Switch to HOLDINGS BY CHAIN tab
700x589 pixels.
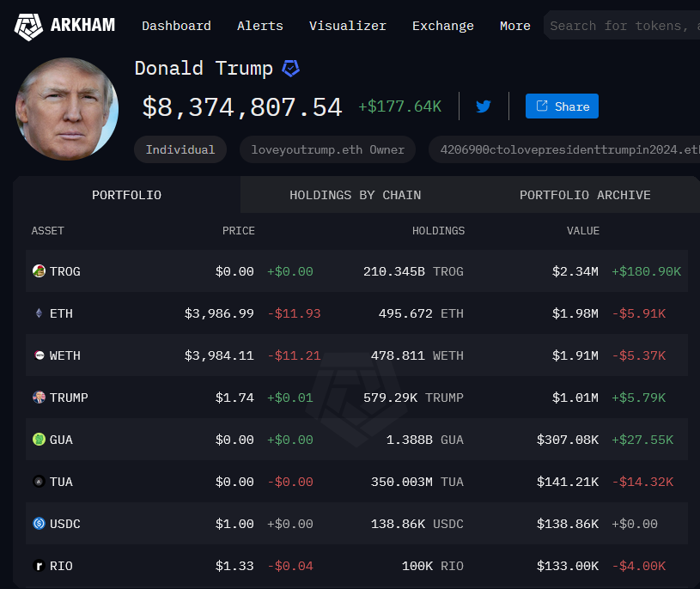click(x=356, y=195)
